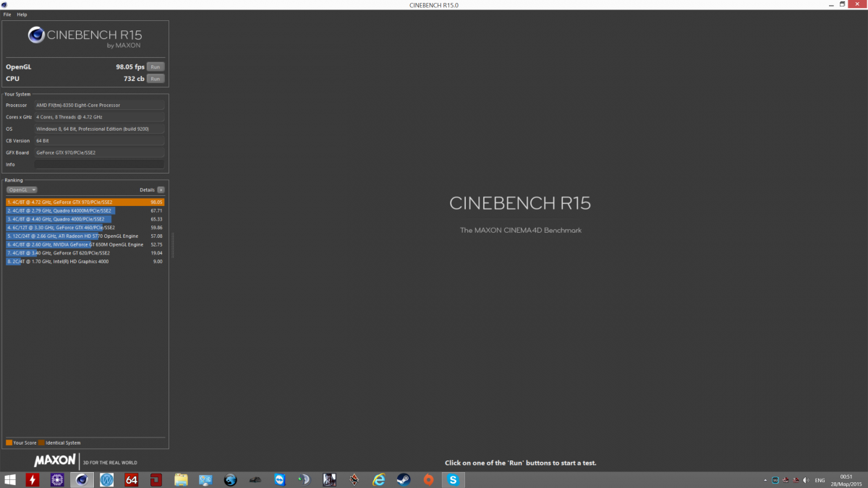Show hidden system tray icons
Image resolution: width=868 pixels, height=488 pixels.
pyautogui.click(x=765, y=480)
